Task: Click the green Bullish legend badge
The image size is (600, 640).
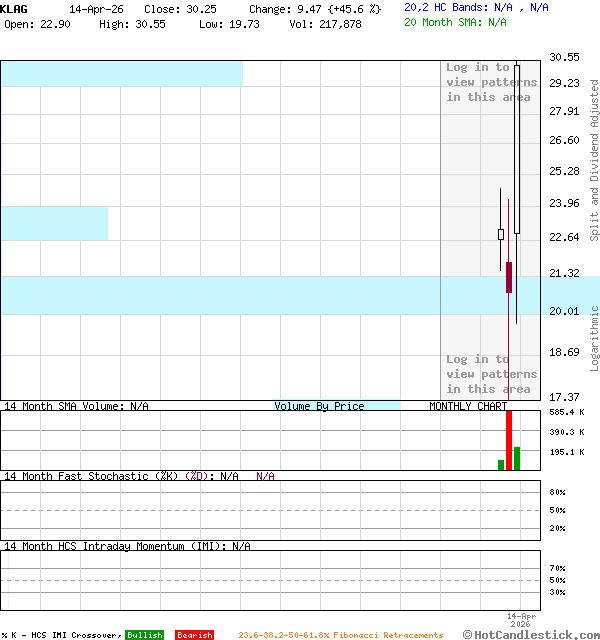Action: tap(144, 635)
